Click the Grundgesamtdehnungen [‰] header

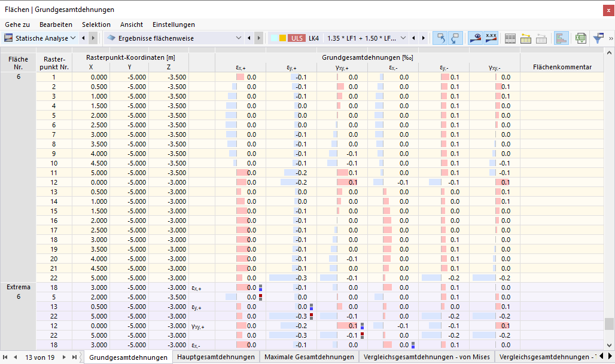pos(367,57)
